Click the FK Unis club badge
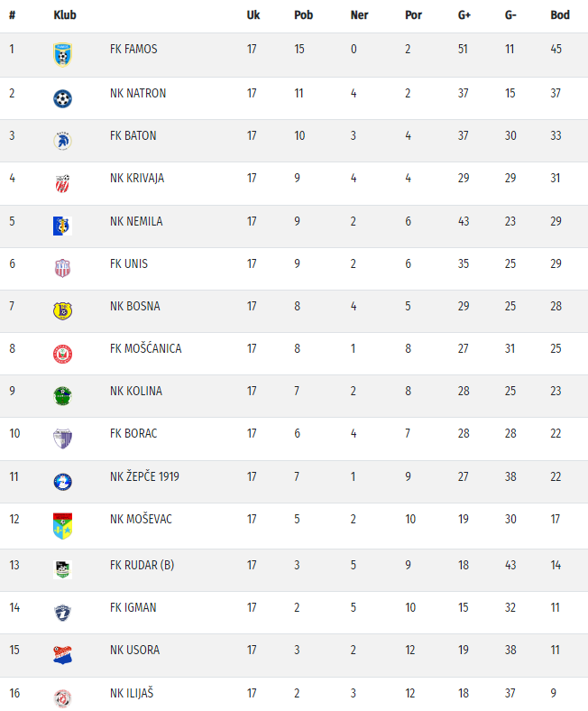 (x=62, y=268)
